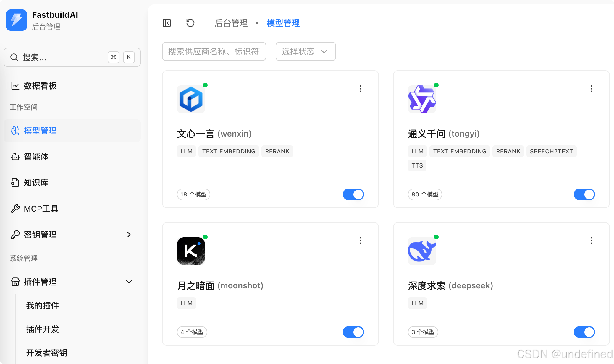Disable the 通义千问 provider toggle
This screenshot has height=364, width=614.
coord(584,194)
